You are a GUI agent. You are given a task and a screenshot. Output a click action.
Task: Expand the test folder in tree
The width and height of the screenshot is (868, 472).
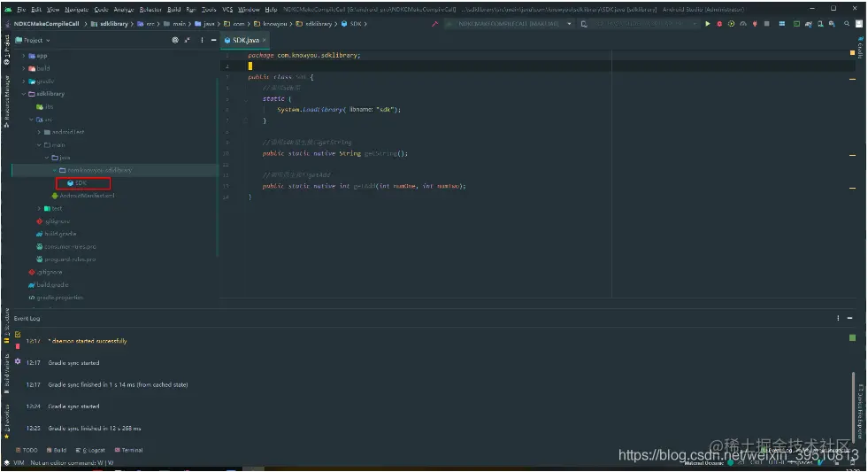click(x=39, y=208)
